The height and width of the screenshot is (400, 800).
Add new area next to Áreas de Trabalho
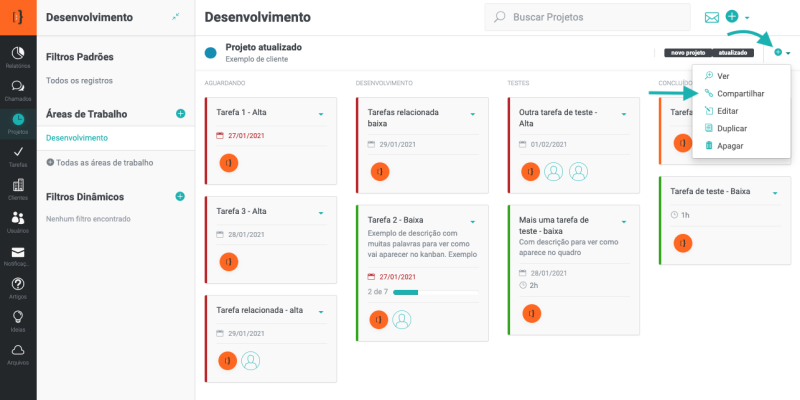point(180,114)
